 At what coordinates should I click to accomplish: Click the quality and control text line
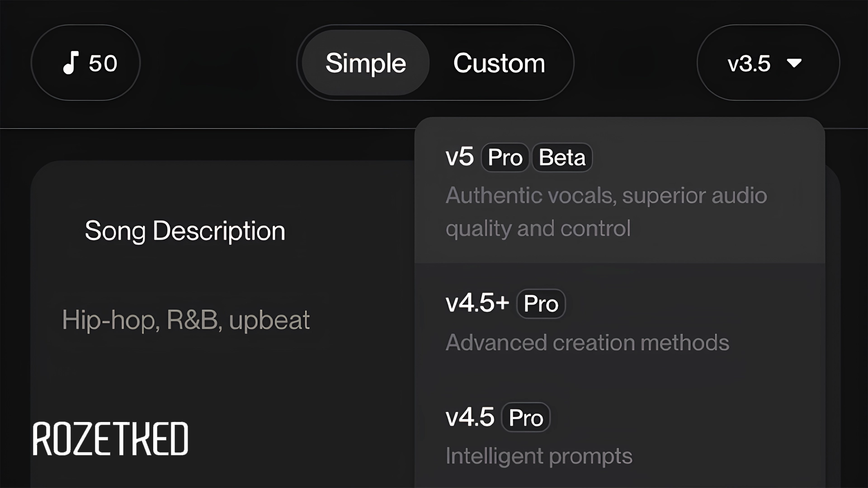tap(538, 228)
